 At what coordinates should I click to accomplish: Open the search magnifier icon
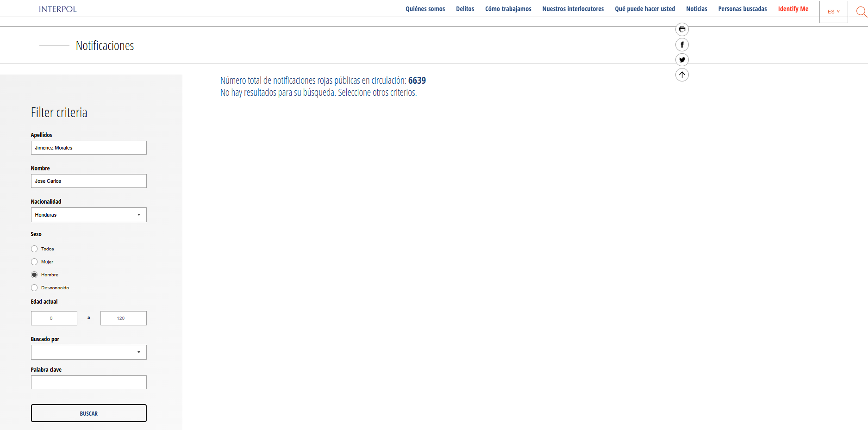861,12
